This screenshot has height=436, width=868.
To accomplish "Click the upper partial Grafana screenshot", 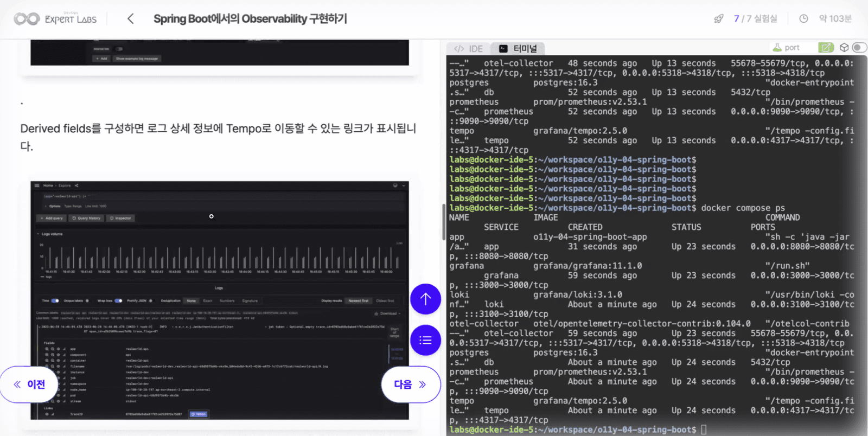I will (x=220, y=53).
